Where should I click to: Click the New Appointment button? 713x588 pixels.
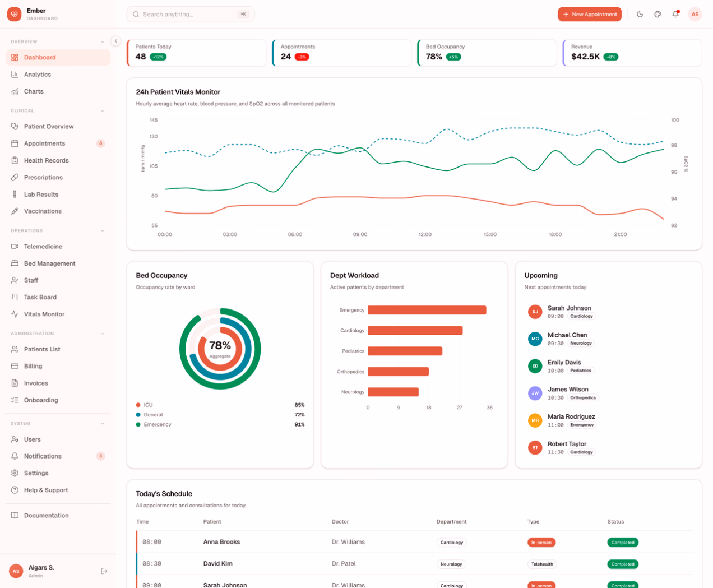[590, 14]
